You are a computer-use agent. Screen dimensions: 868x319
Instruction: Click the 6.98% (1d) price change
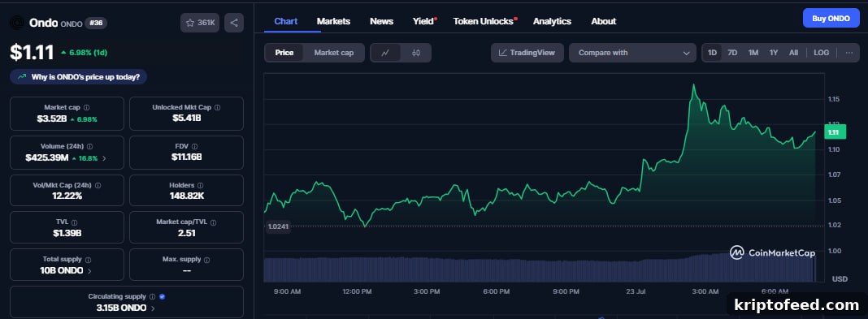click(85, 53)
